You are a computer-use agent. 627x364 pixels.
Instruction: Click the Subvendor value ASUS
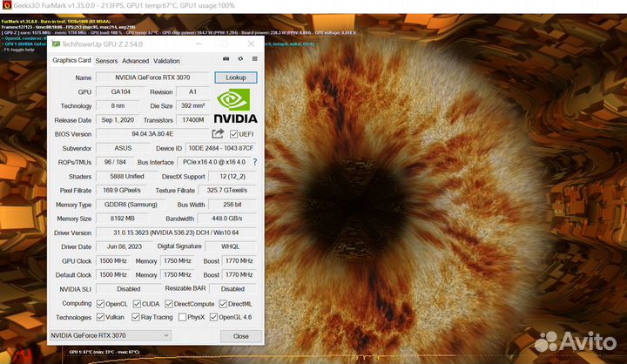pyautogui.click(x=123, y=148)
